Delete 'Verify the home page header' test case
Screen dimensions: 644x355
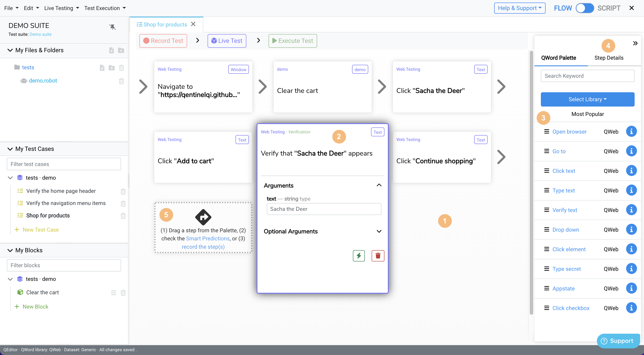123,191
